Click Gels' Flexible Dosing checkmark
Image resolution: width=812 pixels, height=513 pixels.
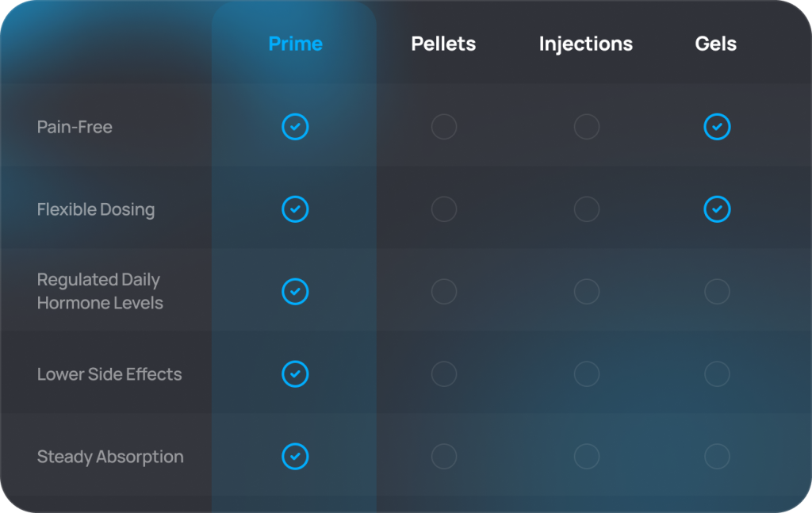pyautogui.click(x=717, y=209)
